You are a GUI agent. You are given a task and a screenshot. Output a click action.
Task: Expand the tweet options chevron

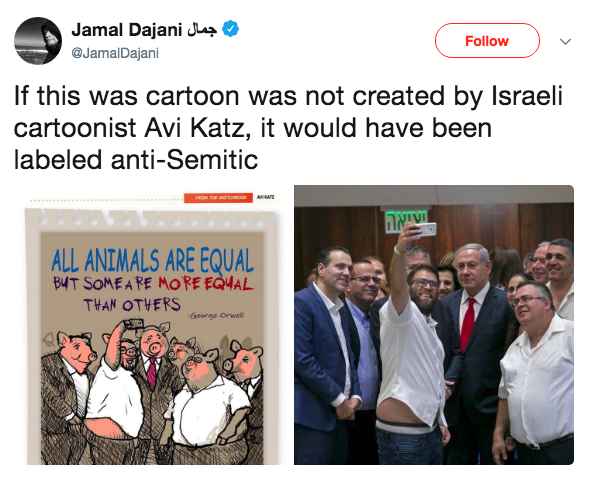point(565,41)
